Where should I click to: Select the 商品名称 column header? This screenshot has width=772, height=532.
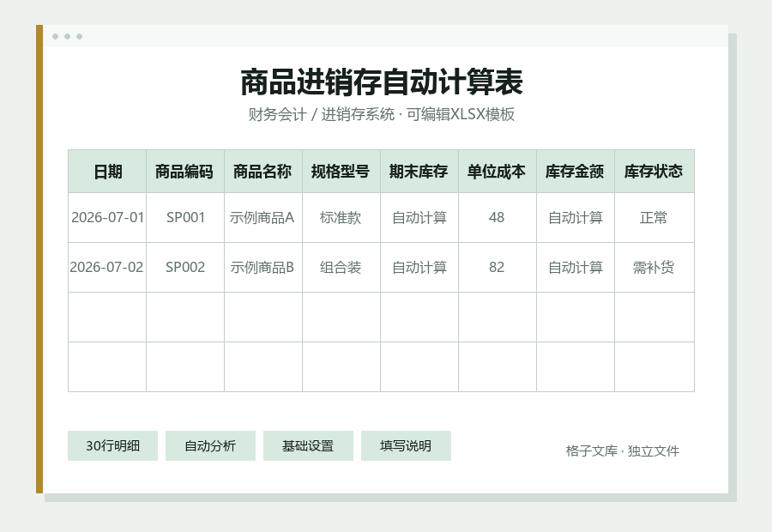[x=263, y=172]
